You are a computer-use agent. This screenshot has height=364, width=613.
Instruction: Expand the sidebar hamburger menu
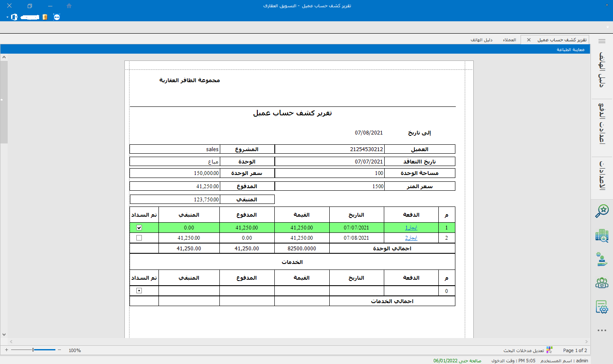[601, 41]
